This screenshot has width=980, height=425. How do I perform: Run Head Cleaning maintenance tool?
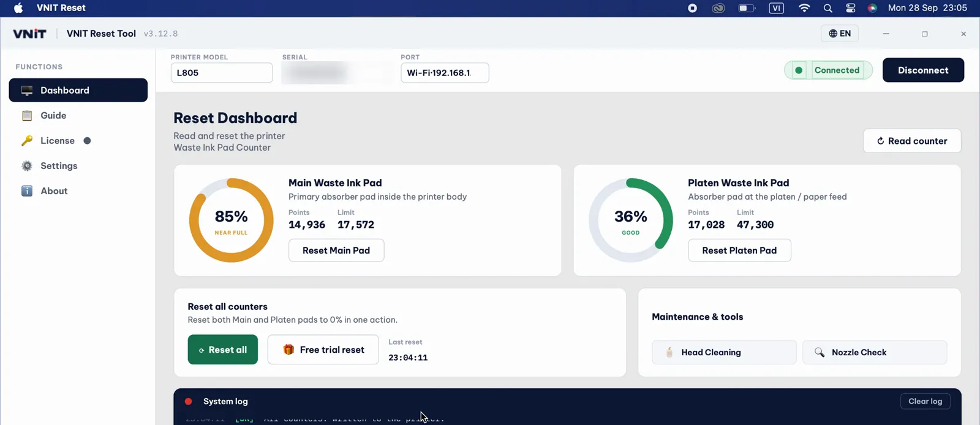(x=724, y=352)
